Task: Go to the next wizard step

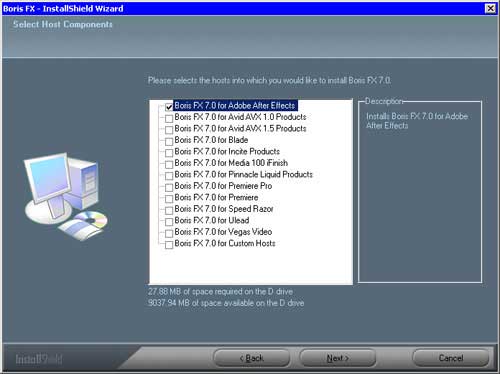Action: 338,358
